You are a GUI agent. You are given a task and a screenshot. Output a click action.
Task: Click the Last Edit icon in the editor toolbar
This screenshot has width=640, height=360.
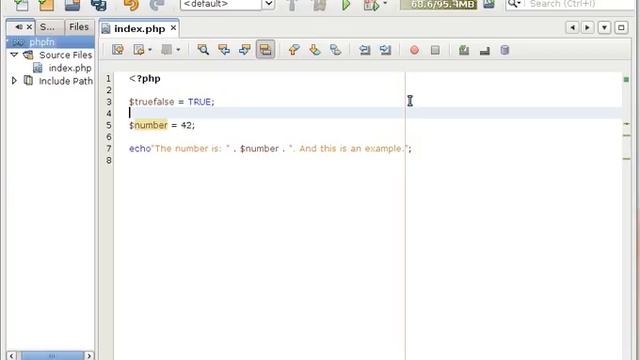pos(118,50)
